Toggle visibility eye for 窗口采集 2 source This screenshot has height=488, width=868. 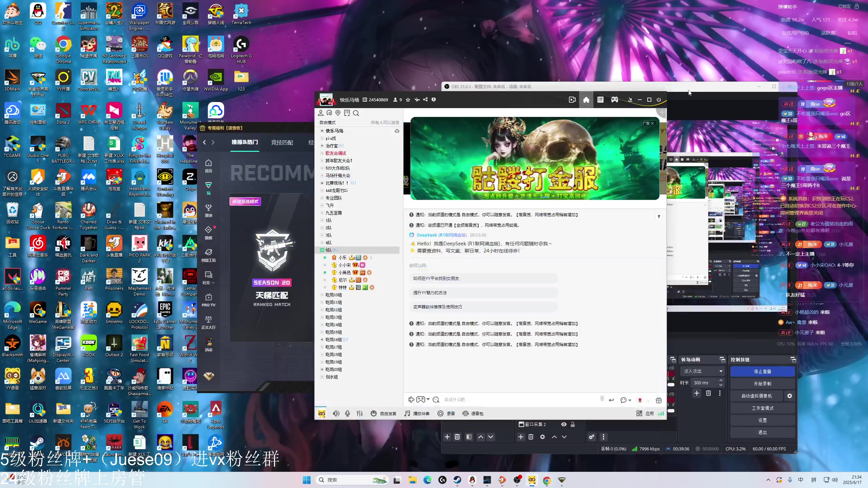[x=564, y=424]
